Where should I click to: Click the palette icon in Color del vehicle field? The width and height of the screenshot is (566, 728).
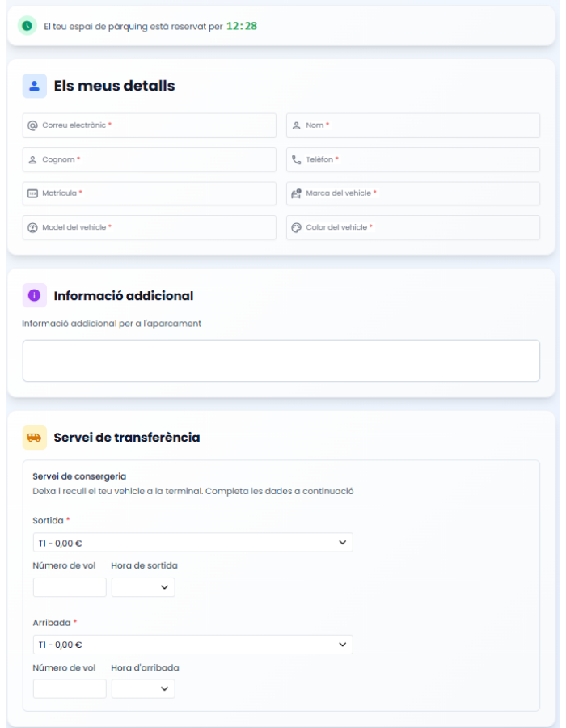point(297,227)
